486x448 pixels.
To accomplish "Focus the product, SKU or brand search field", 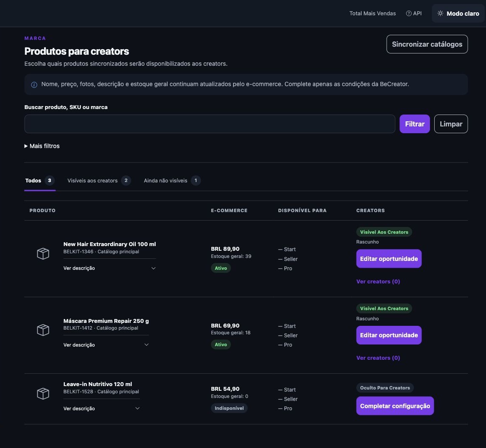I will click(x=210, y=124).
